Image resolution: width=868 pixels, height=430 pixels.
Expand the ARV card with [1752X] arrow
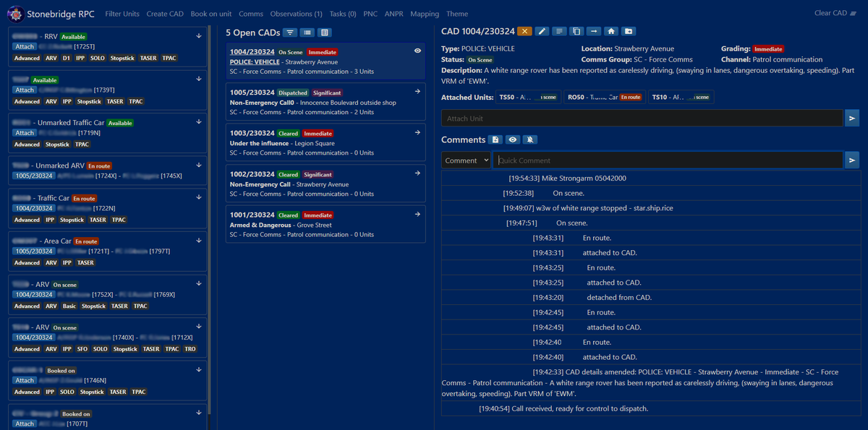(199, 284)
